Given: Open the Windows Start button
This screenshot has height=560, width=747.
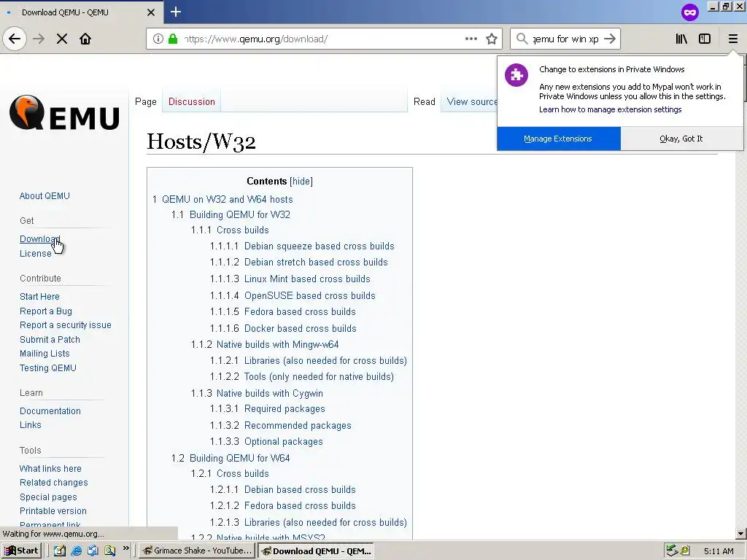Looking at the screenshot, I should (21, 551).
